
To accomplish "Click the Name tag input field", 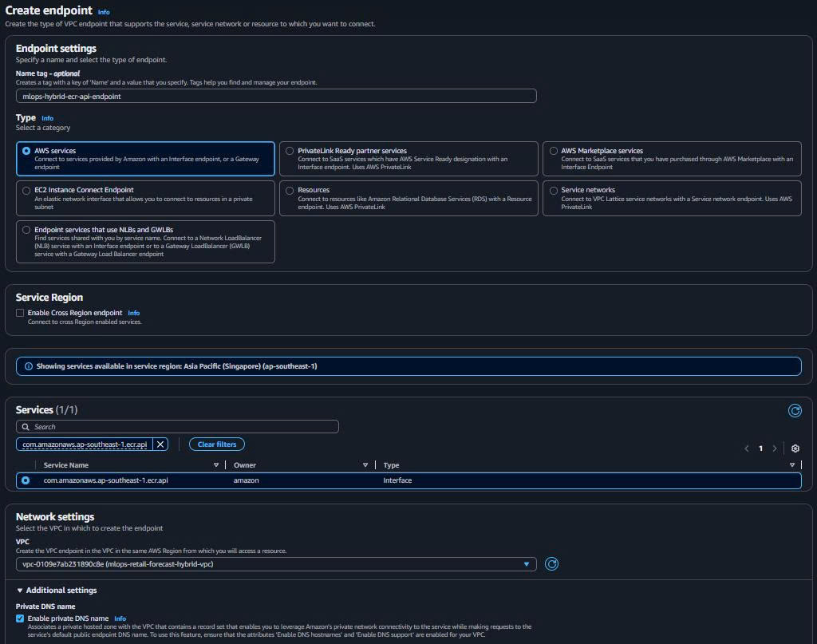I will [x=275, y=95].
